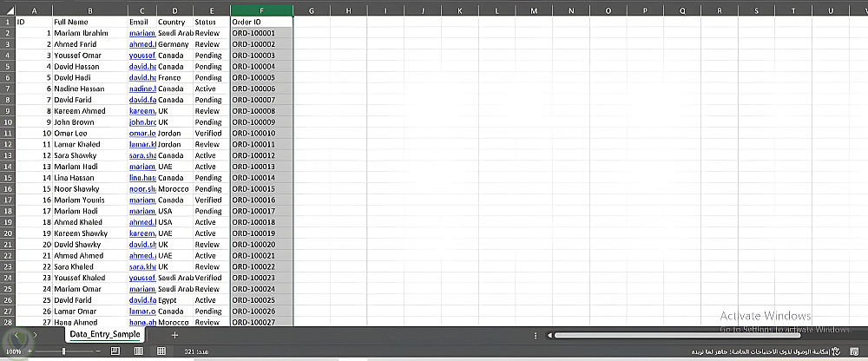
Task: Select column A header
Action: pos(35,10)
